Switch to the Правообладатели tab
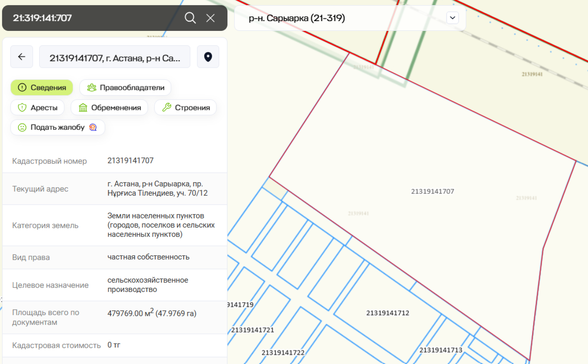This screenshot has height=364, width=588. (125, 87)
